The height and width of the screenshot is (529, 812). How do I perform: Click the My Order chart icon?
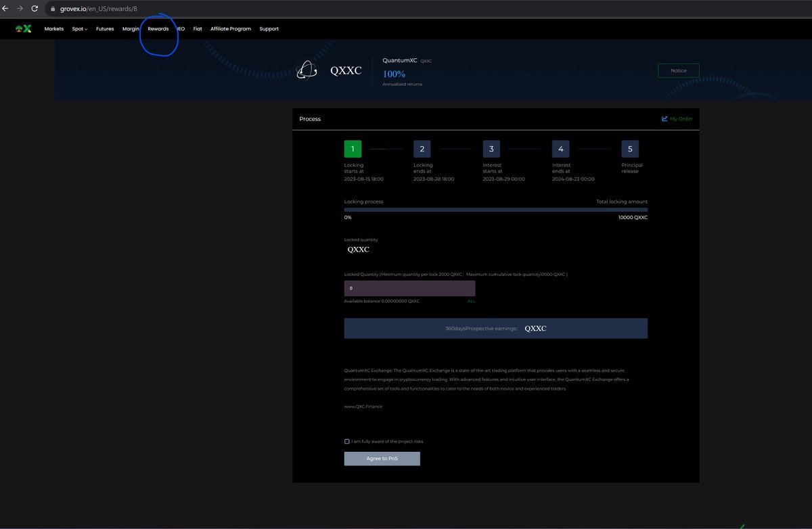coord(664,119)
